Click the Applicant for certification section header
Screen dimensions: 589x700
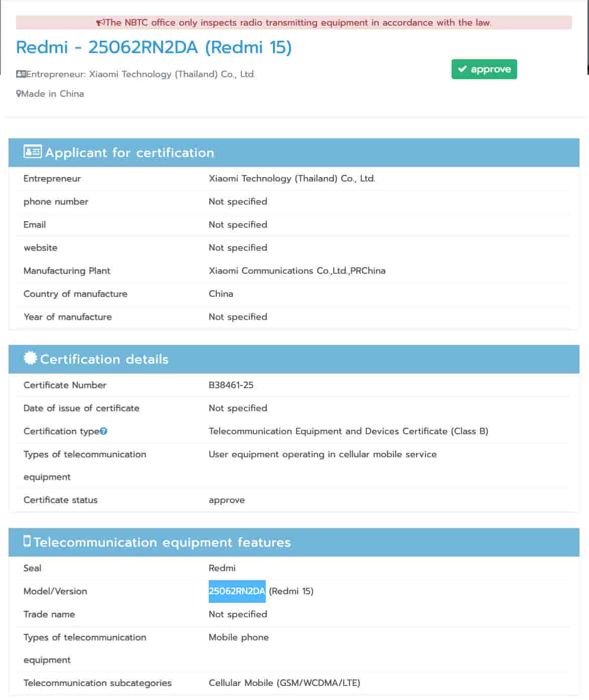(129, 152)
